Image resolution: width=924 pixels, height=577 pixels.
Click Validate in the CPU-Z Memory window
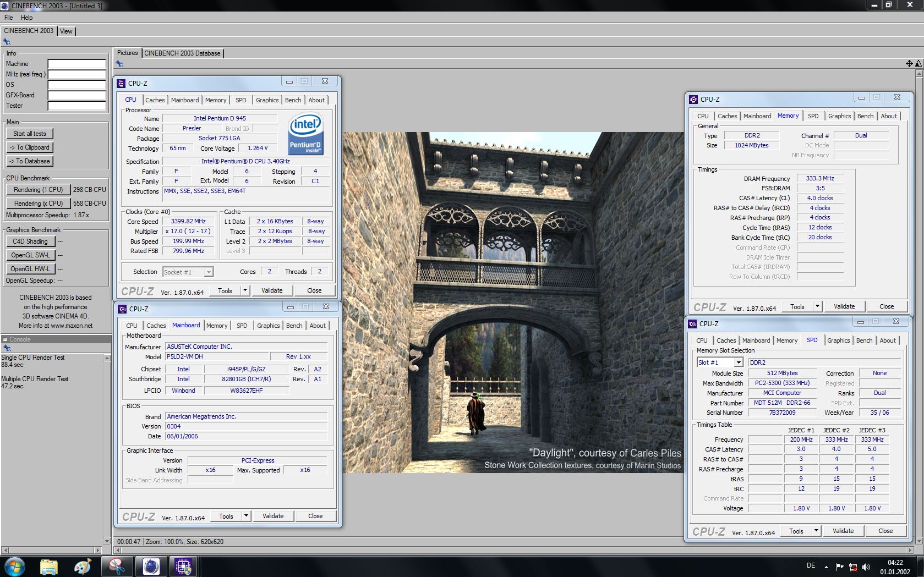(844, 306)
